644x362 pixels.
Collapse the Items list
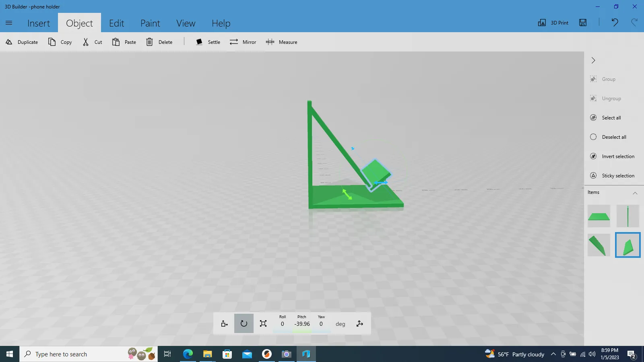point(635,193)
